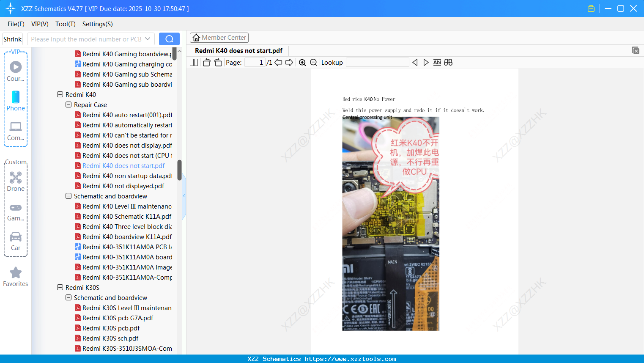Collapse the Redmi K40 tree node

[60, 95]
